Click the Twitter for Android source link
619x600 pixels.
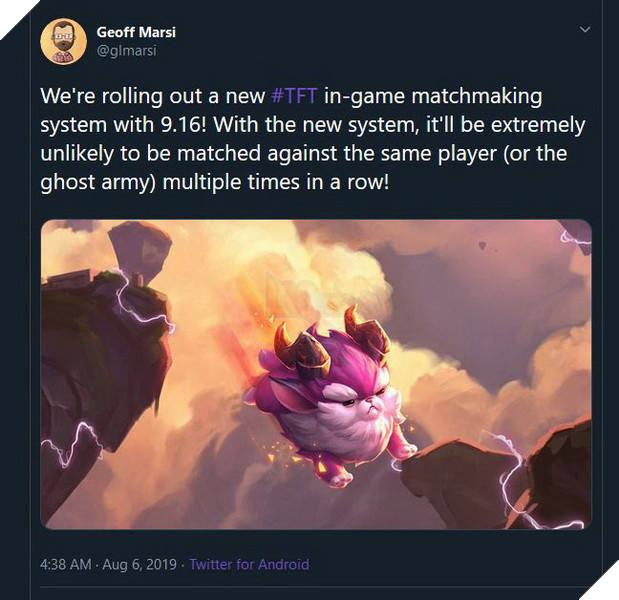pos(249,564)
